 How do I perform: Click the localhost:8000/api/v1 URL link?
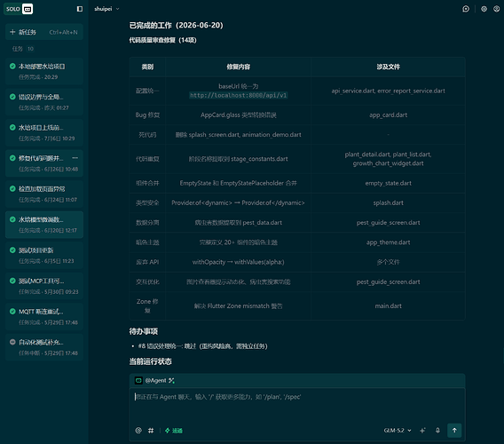click(x=238, y=95)
